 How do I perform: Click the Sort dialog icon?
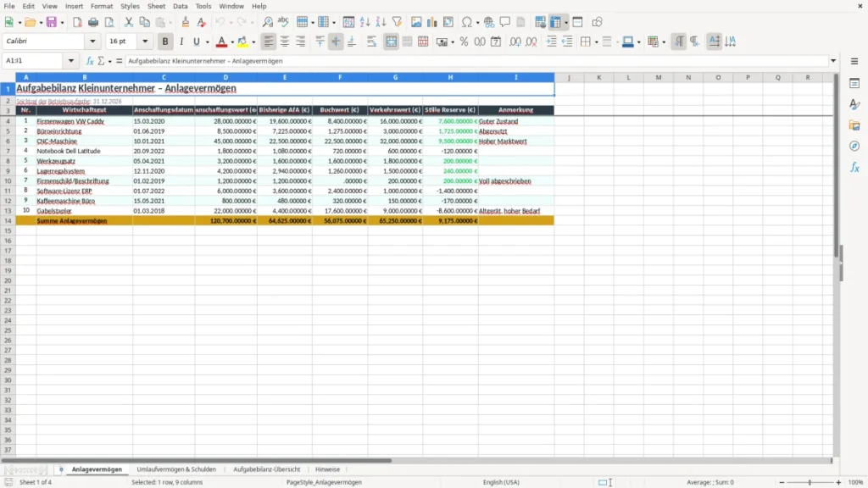348,22
